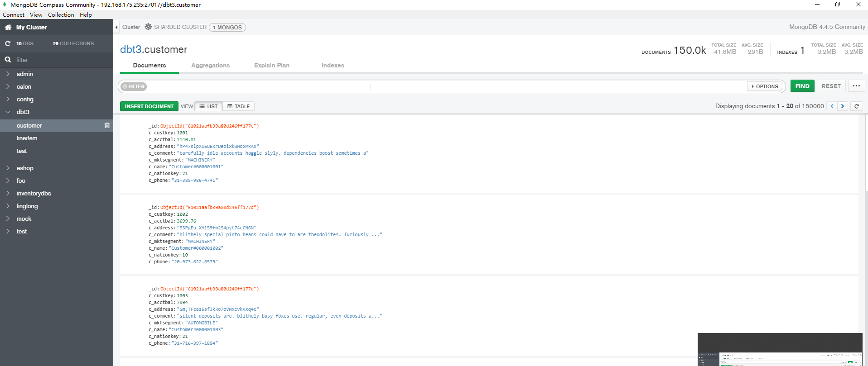Click the Cluster breadcrumb label
This screenshot has height=366, width=868.
(131, 27)
